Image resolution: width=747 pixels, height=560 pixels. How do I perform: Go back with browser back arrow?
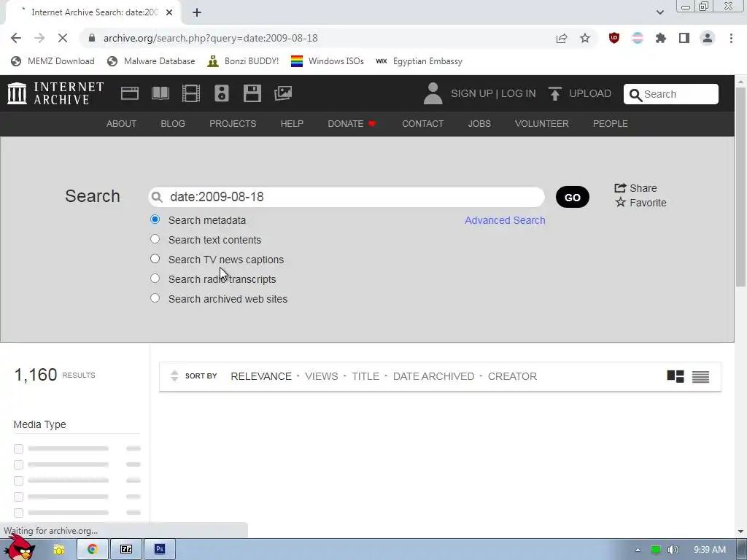16,38
